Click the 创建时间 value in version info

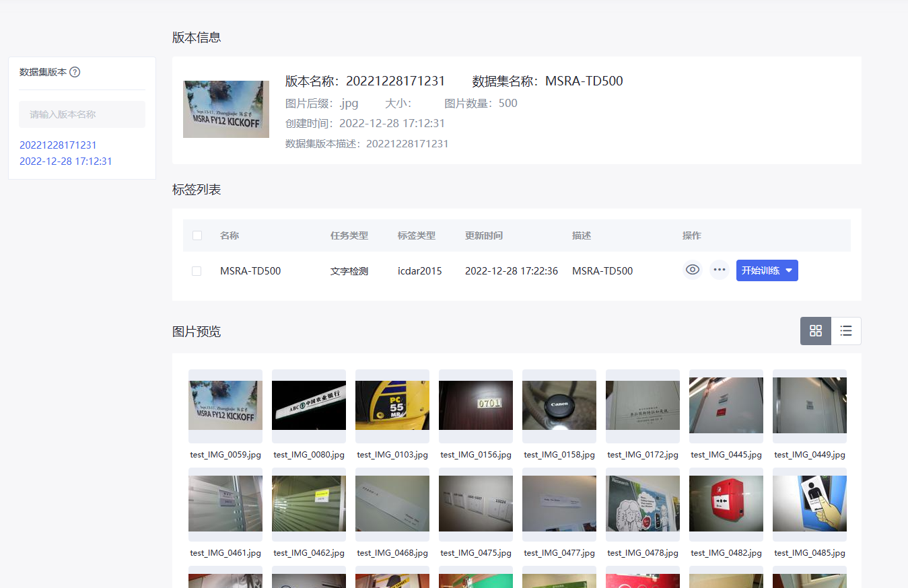pyautogui.click(x=392, y=123)
